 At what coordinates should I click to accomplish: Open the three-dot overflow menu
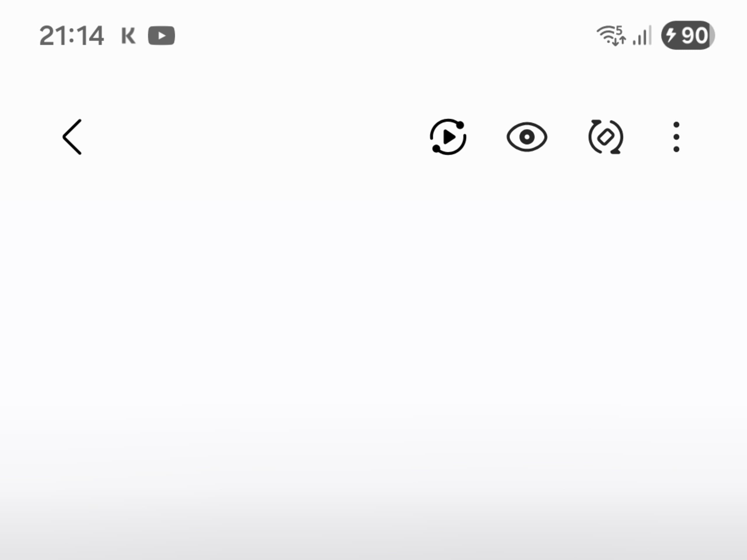coord(676,137)
